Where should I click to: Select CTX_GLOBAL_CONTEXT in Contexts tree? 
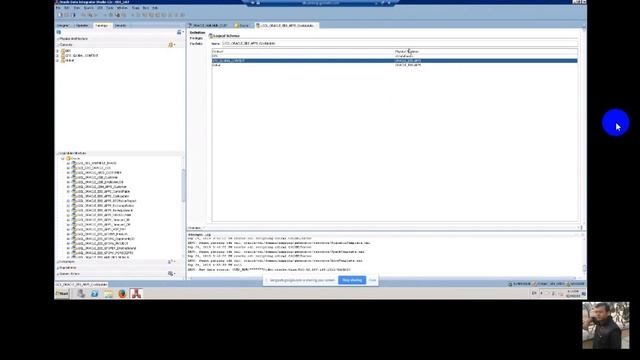point(82,55)
